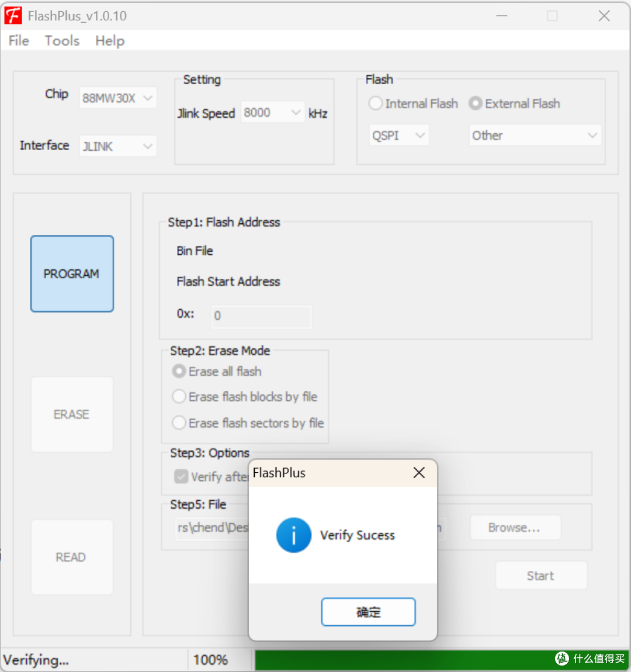
Task: Click the Step3: Options heading
Action: [210, 453]
